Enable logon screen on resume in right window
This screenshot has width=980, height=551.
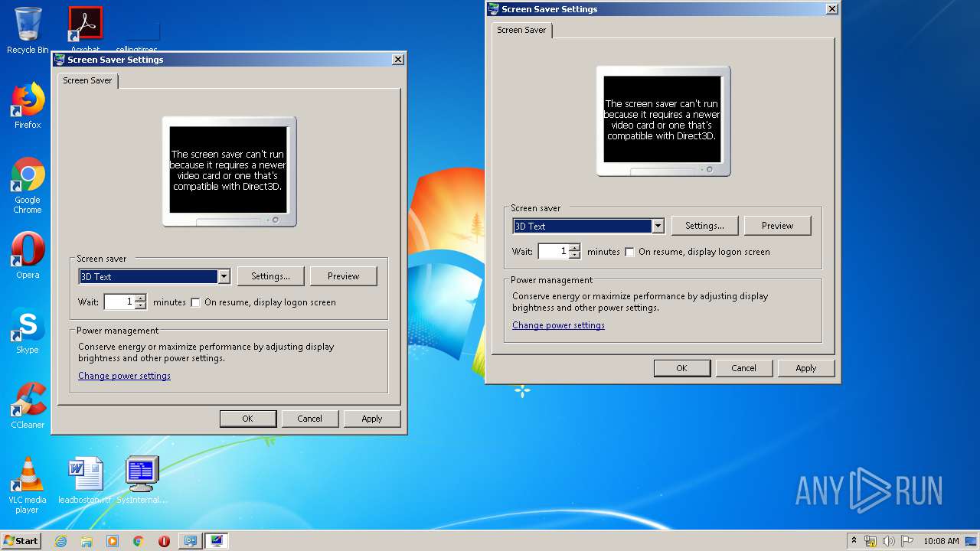(629, 252)
